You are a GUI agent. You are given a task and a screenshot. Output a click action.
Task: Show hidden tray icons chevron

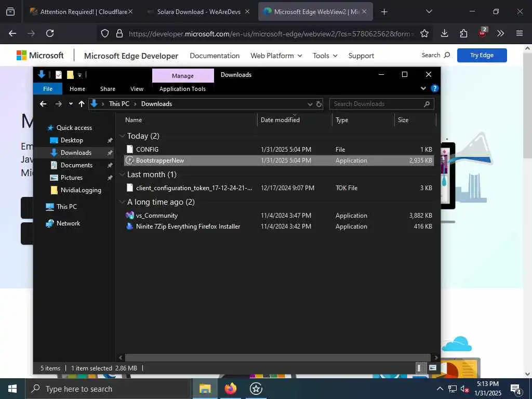pyautogui.click(x=440, y=389)
